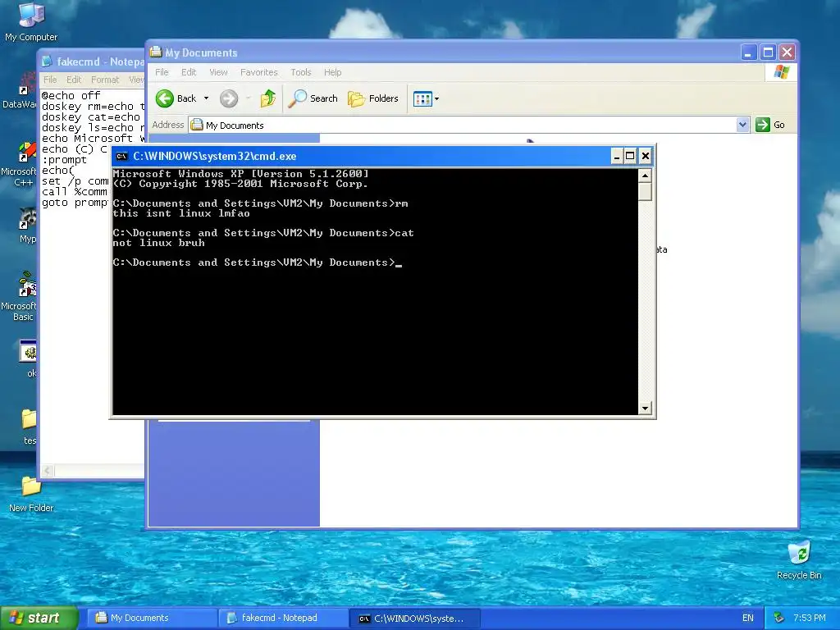The image size is (840, 630).
Task: Open Format menu in fakecmd Notepad
Action: 104,80
